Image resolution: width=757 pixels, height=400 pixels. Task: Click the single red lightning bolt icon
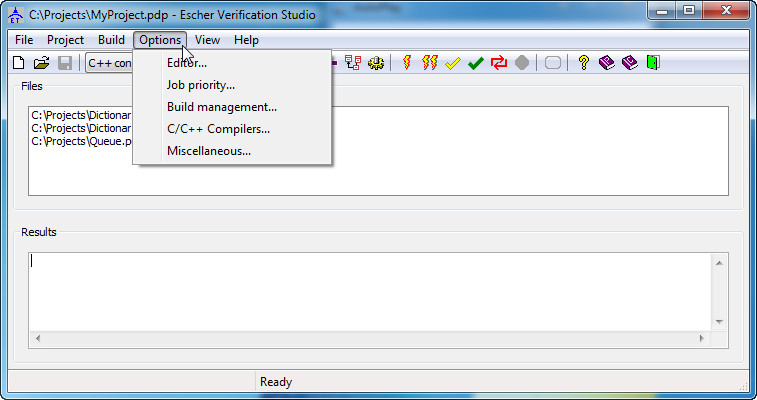coord(407,63)
